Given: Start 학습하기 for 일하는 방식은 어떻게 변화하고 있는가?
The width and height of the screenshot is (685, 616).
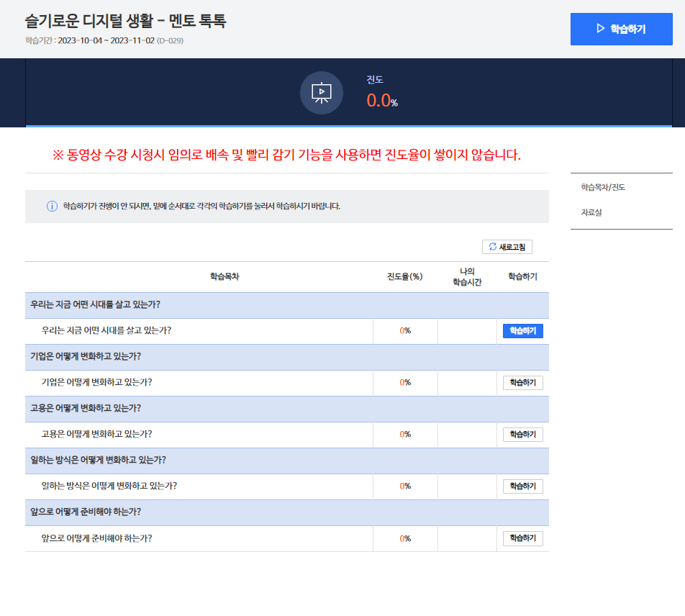Looking at the screenshot, I should pyautogui.click(x=523, y=486).
